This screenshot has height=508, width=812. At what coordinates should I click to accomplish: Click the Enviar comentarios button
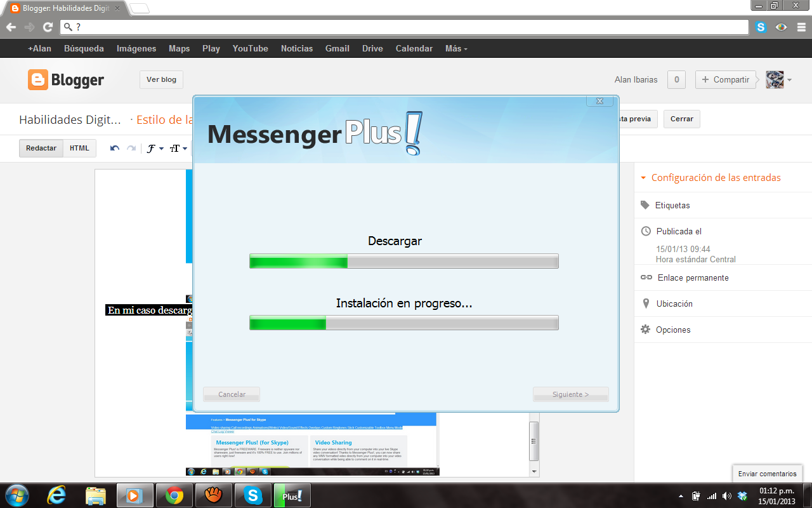(767, 474)
